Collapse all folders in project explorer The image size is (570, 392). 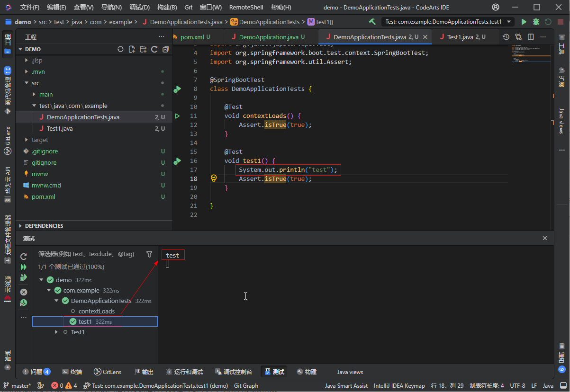click(165, 49)
